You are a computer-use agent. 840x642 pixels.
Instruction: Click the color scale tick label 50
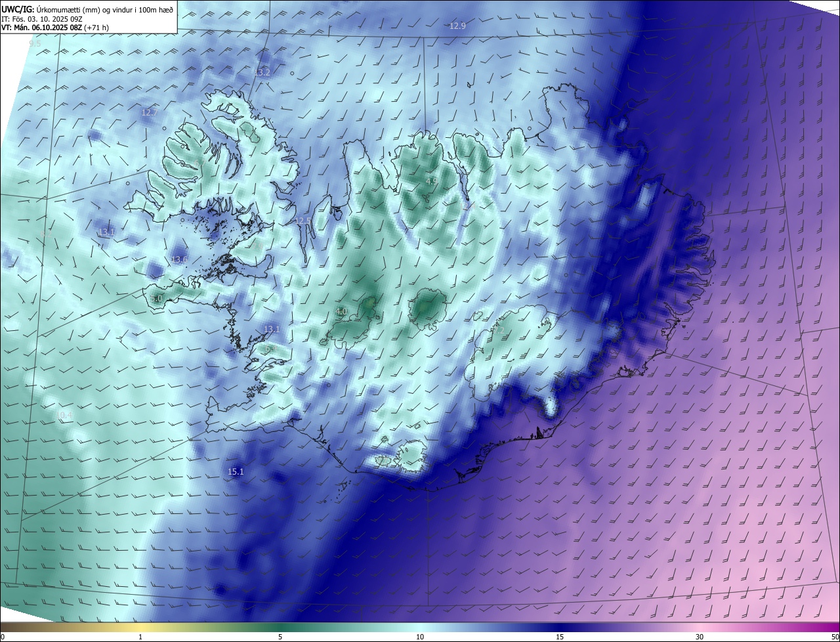coord(835,637)
